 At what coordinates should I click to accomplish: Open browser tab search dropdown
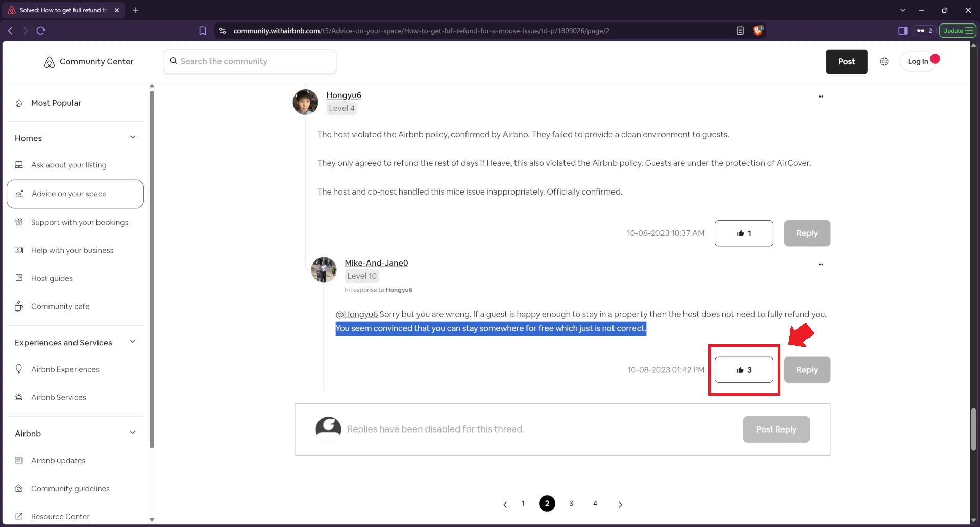(x=902, y=10)
